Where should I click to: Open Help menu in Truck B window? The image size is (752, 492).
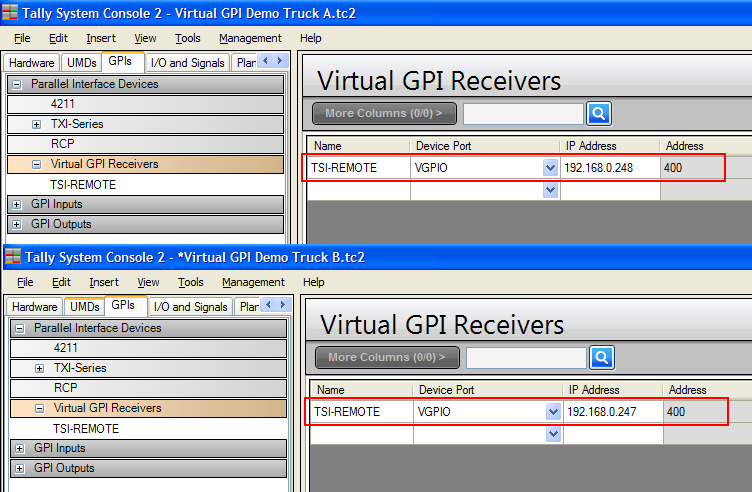pos(313,282)
